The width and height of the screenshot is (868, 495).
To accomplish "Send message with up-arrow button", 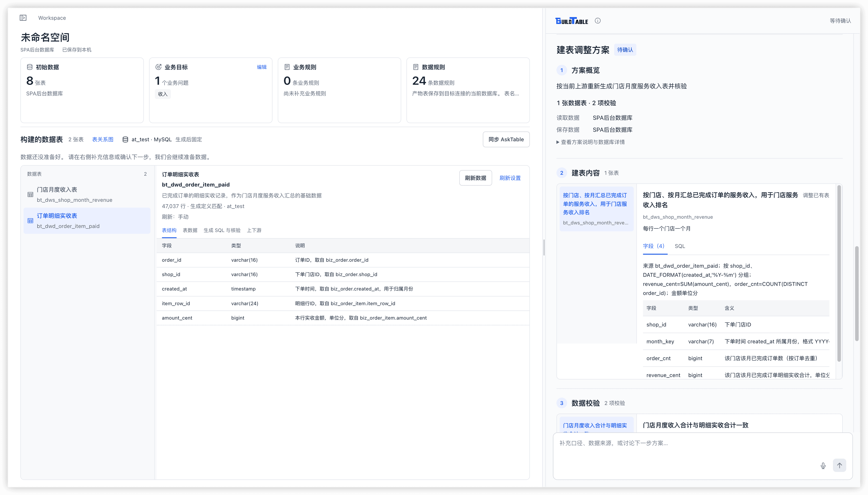I will click(x=840, y=465).
